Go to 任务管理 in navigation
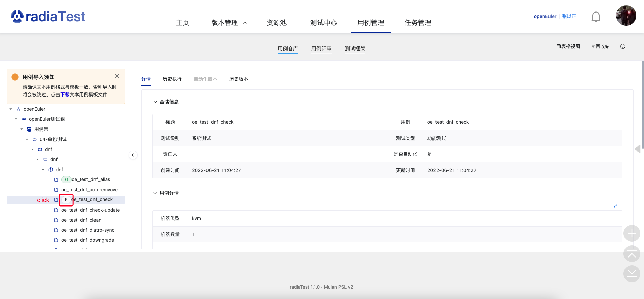This screenshot has width=644, height=299. 418,23
